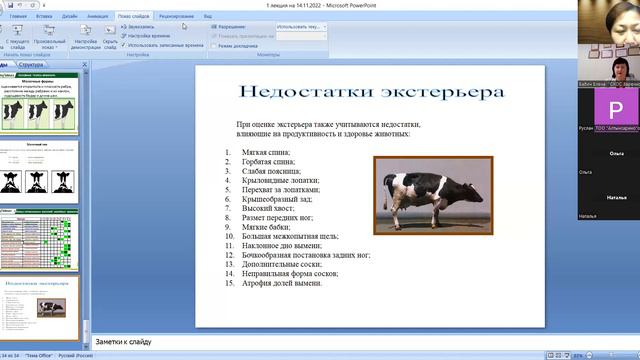The height and width of the screenshot is (360, 640).
Task: Click list item 'Горбатая спина;'
Action: pyautogui.click(x=269, y=162)
